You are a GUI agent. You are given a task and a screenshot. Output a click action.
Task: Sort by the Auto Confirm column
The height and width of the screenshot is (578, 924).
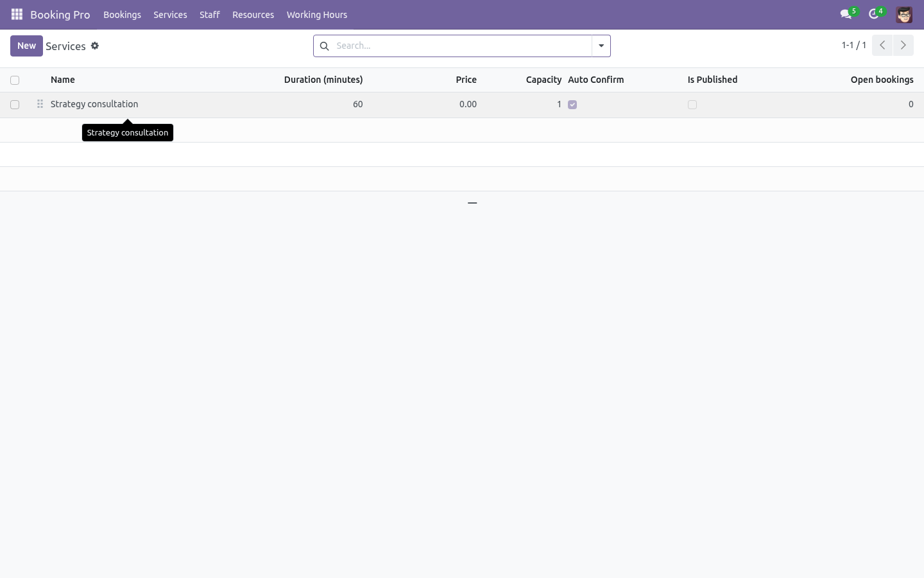(x=596, y=80)
